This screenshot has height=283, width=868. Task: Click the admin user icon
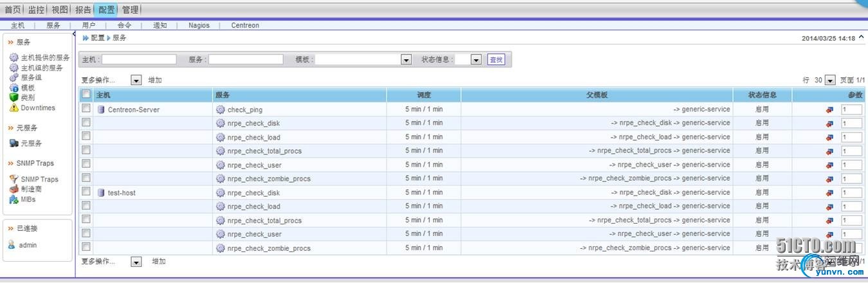click(x=12, y=245)
